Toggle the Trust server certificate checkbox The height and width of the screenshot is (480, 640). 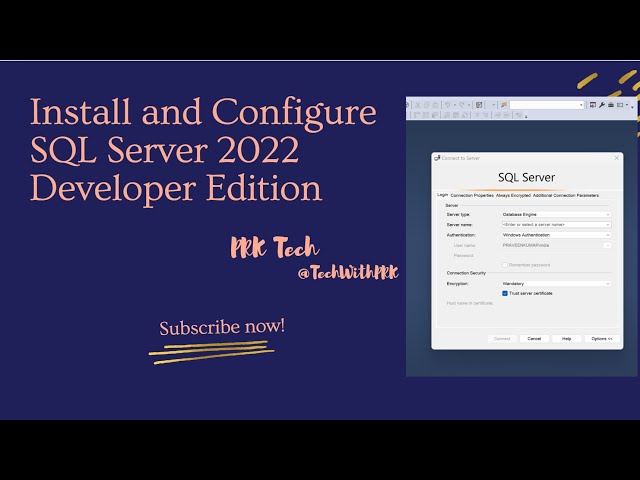point(505,293)
